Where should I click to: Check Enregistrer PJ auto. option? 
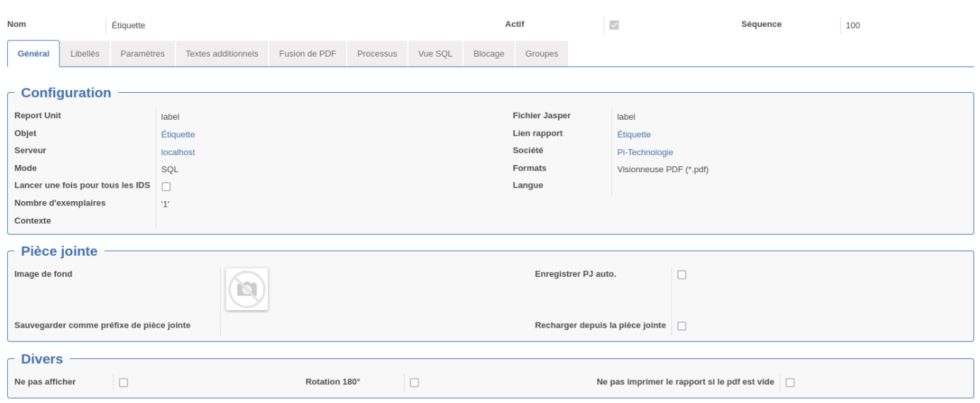tap(681, 275)
